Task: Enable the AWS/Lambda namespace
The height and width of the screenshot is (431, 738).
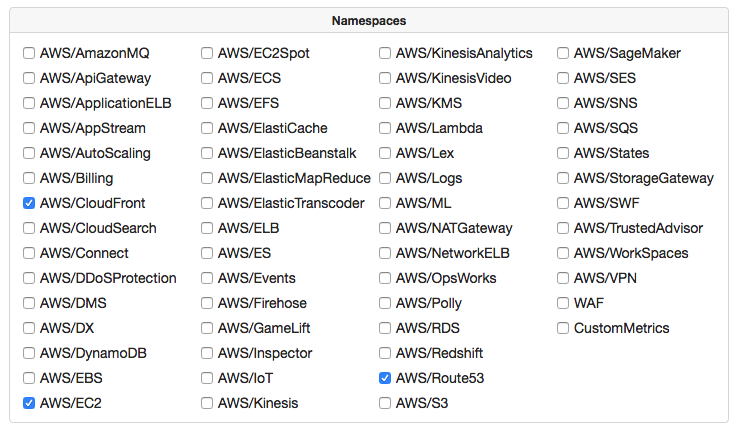Action: point(385,128)
